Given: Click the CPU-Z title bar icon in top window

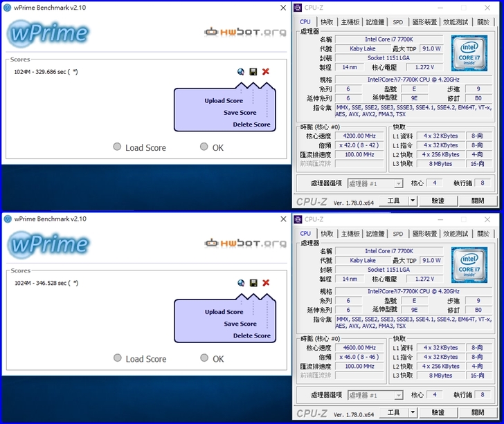Looking at the screenshot, I should (x=298, y=8).
